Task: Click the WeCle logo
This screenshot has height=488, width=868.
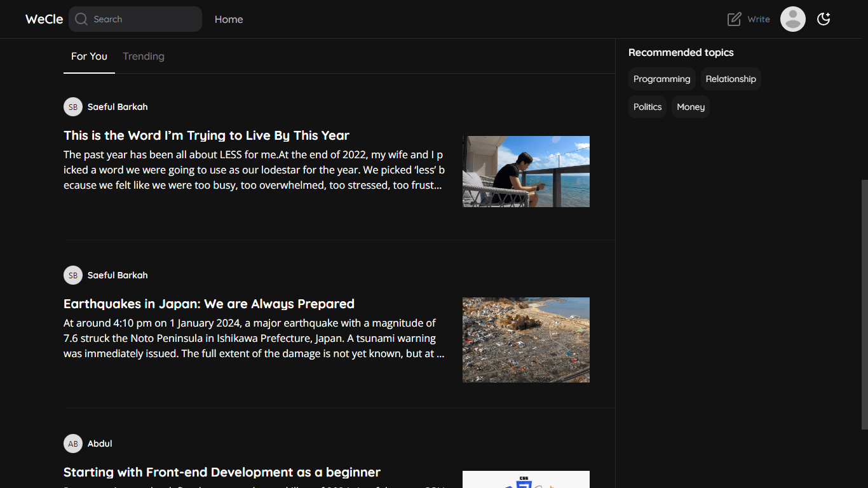Action: pyautogui.click(x=44, y=19)
